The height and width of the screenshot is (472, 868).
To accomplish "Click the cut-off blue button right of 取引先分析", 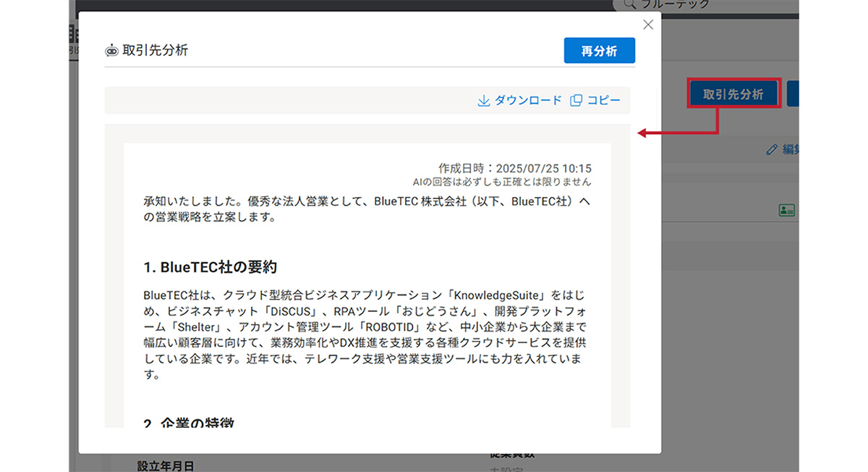I will click(793, 94).
